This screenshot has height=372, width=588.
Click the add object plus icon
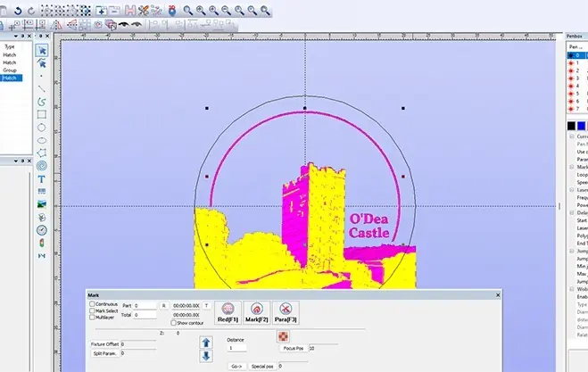tap(101, 11)
